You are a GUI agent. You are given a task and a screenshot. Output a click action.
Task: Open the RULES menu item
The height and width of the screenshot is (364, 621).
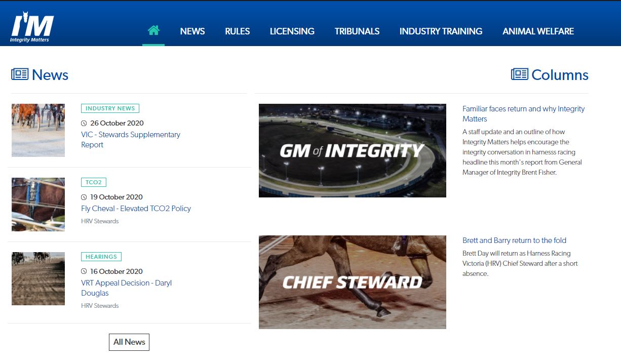tap(238, 31)
